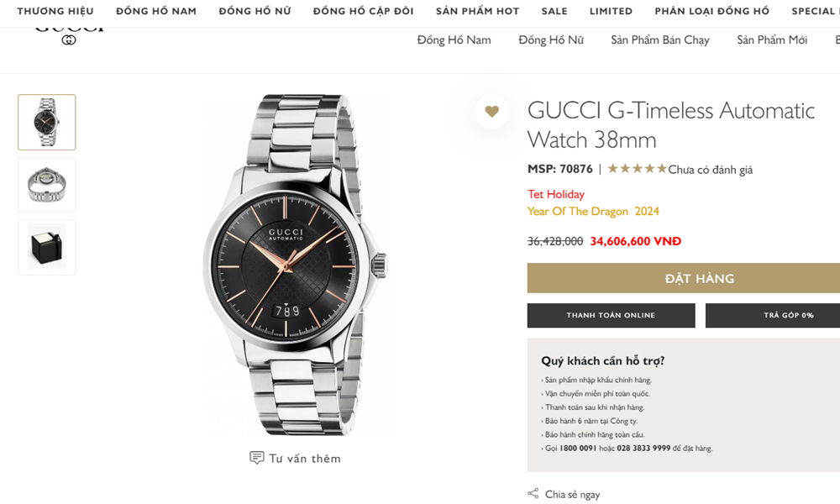This screenshot has height=504, width=840.
Task: Click the Chia sẻ ngay link
Action: click(x=572, y=495)
